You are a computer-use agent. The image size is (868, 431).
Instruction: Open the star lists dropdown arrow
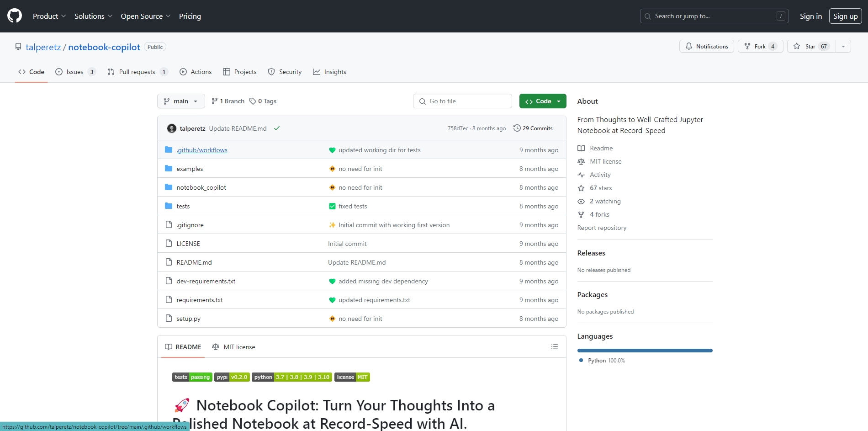pyautogui.click(x=843, y=47)
